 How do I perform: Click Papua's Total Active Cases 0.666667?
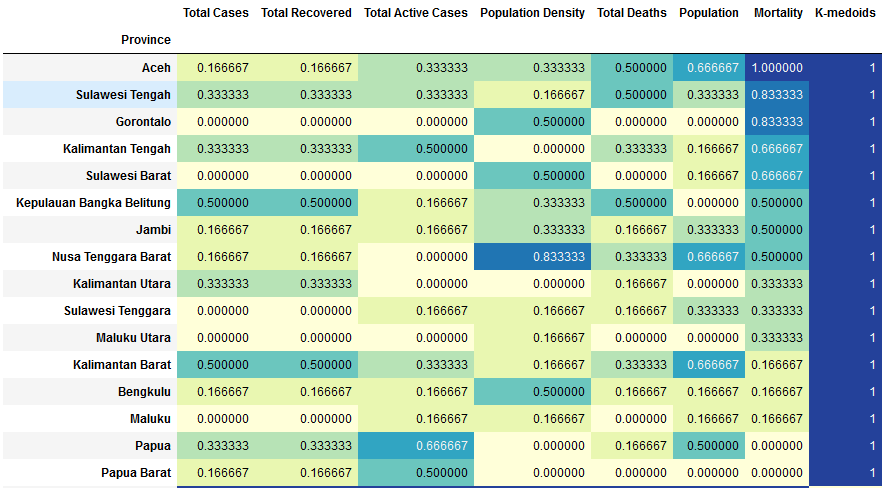pos(416,446)
